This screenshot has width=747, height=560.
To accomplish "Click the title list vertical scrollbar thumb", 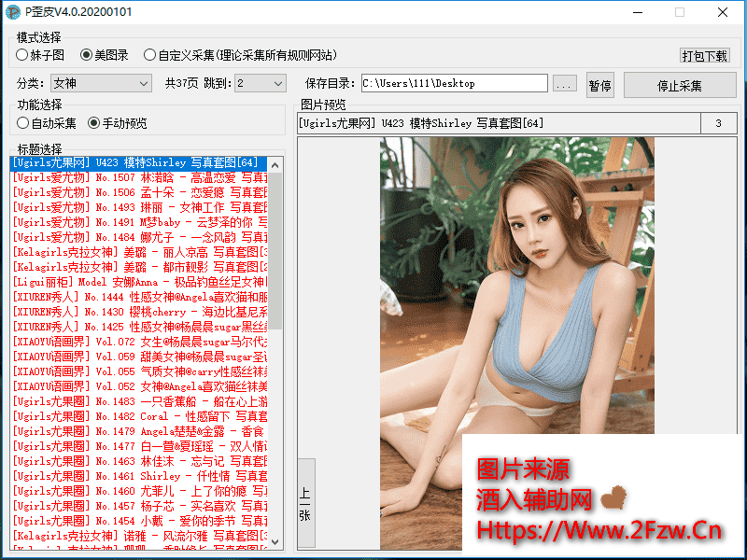I will 275,251.
